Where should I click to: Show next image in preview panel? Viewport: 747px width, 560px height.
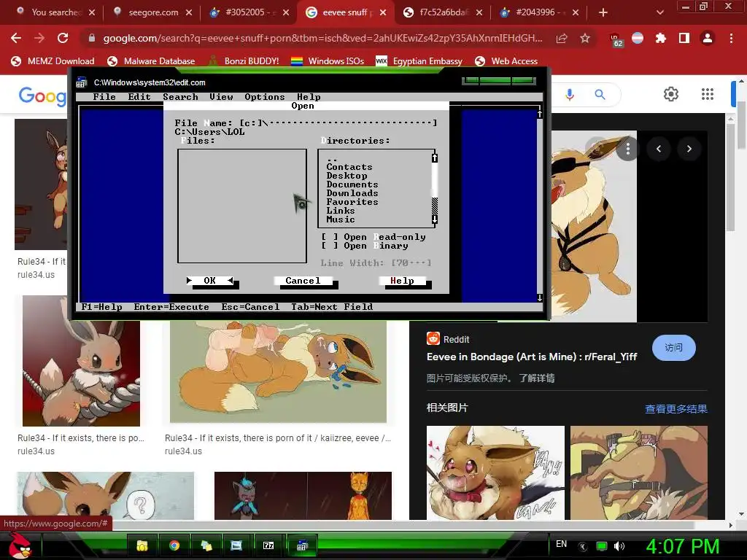[x=689, y=149]
